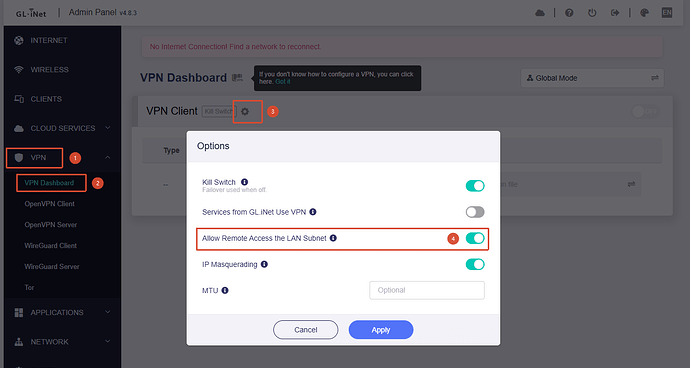Click the logout arrow icon

615,13
